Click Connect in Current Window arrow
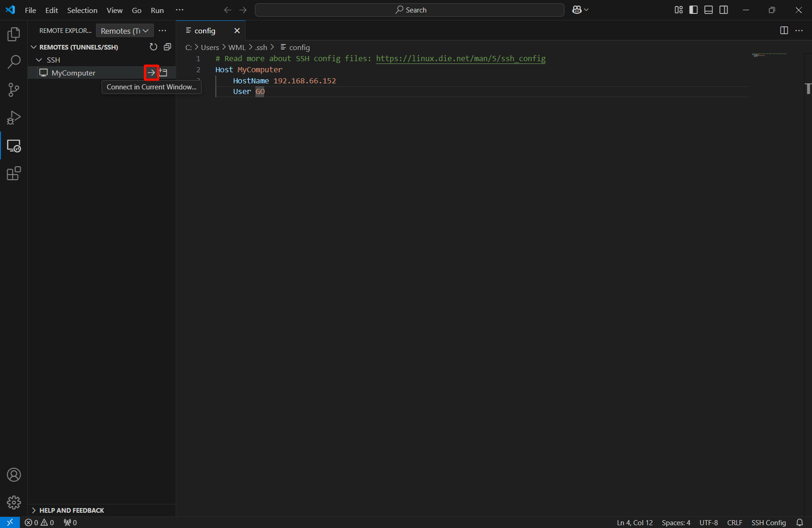This screenshot has width=812, height=528. 151,73
